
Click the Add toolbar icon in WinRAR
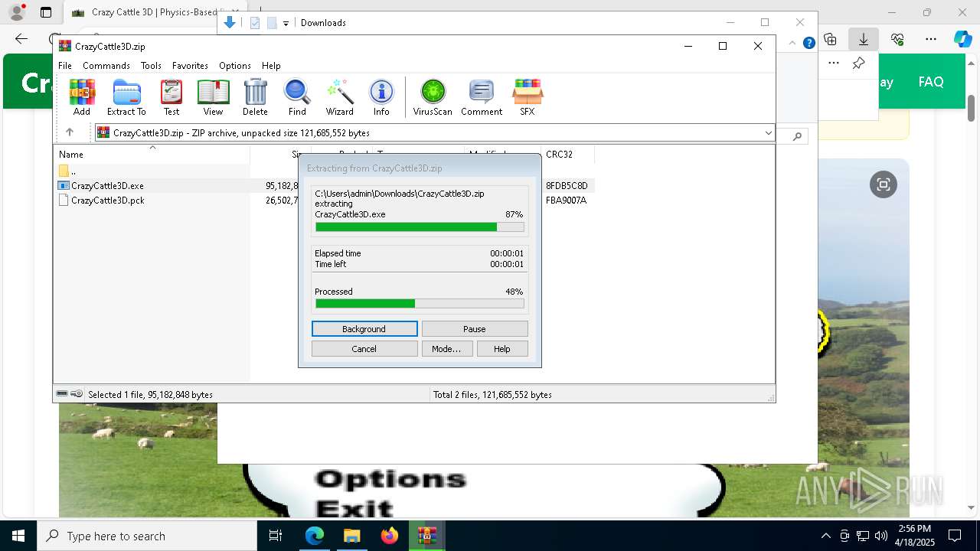point(82,97)
